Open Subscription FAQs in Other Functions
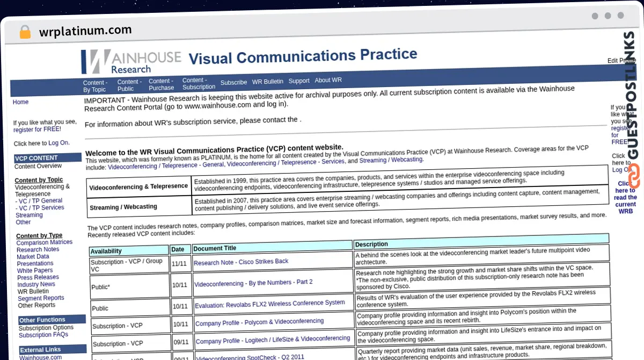Viewport: 644px width, 360px height. 43,335
